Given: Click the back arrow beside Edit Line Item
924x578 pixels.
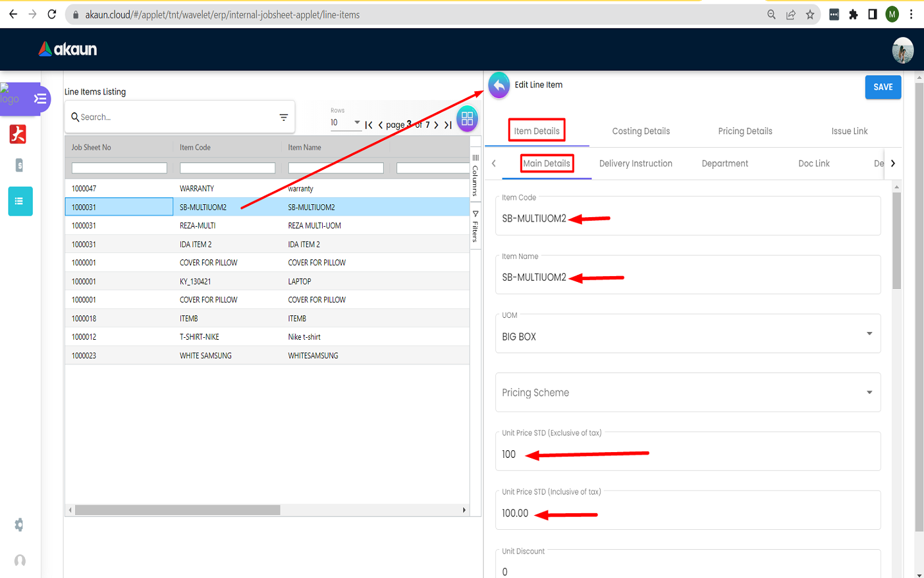Looking at the screenshot, I should (499, 85).
